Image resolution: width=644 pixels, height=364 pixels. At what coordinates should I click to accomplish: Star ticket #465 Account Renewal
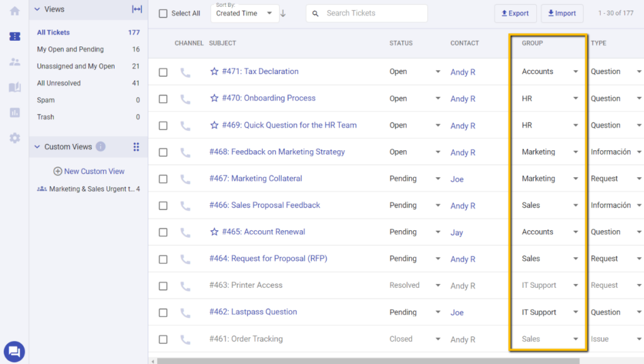214,232
